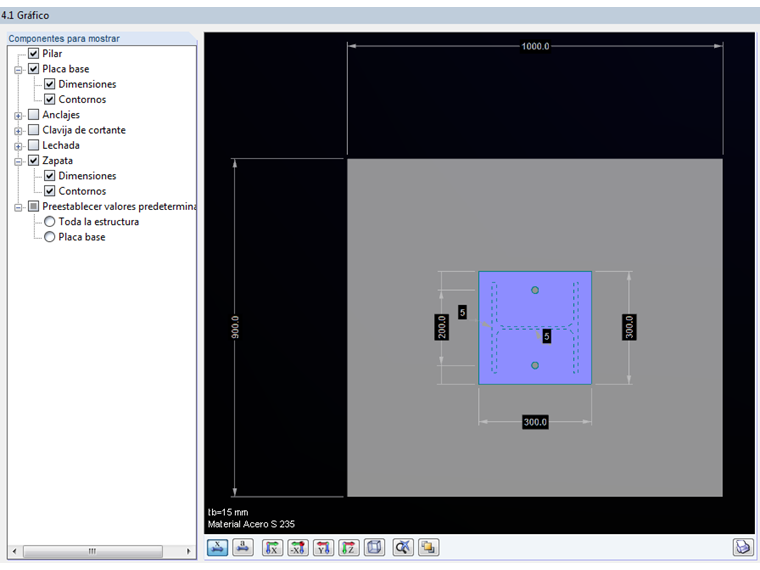Click the Anclajes tree label
The height and width of the screenshot is (570, 760).
(61, 115)
